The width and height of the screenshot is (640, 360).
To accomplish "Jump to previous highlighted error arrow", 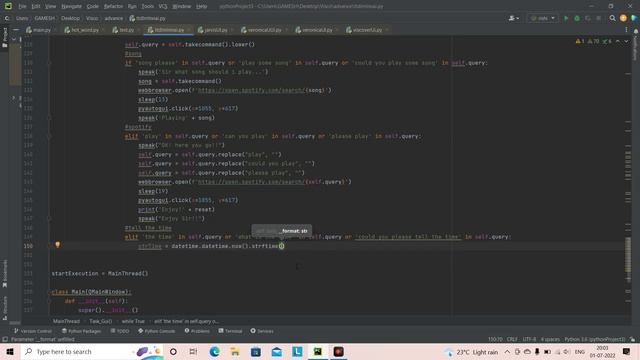I will [618, 41].
